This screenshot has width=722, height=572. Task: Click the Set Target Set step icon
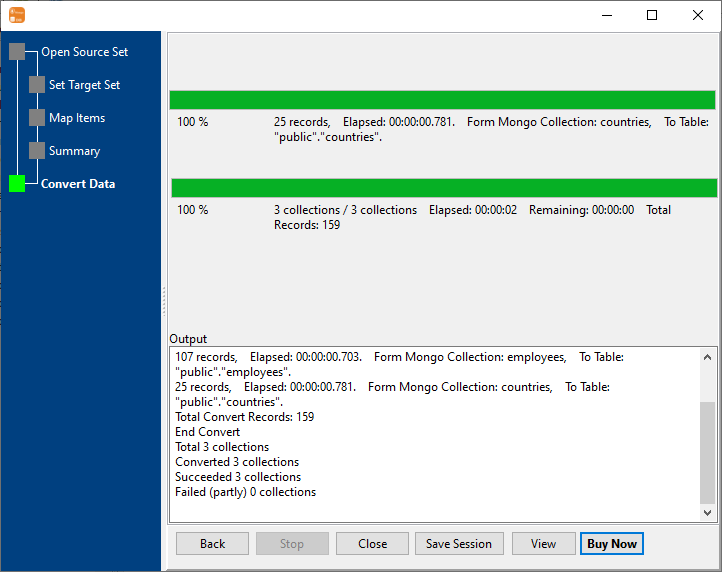click(37, 85)
